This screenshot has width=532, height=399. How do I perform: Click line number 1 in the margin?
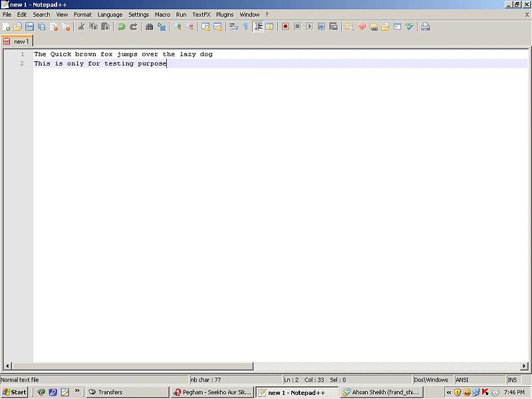point(23,54)
